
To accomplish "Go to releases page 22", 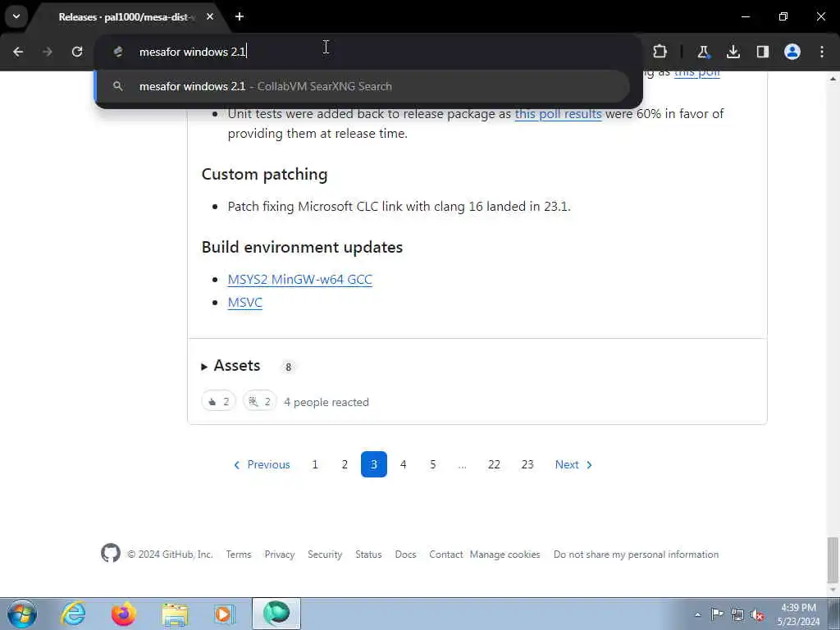I will click(x=494, y=464).
